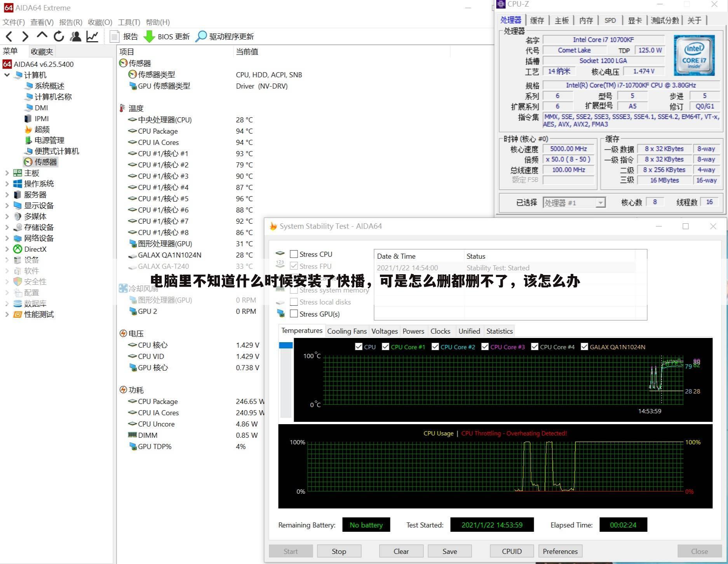Click the Close button in Stability Test
Screen dimensions: 728x564
click(699, 551)
